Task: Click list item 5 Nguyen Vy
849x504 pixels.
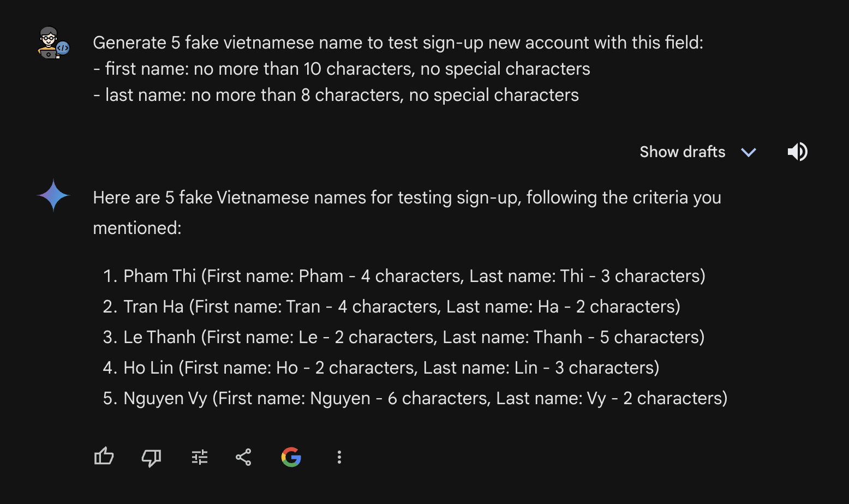Action: [415, 398]
